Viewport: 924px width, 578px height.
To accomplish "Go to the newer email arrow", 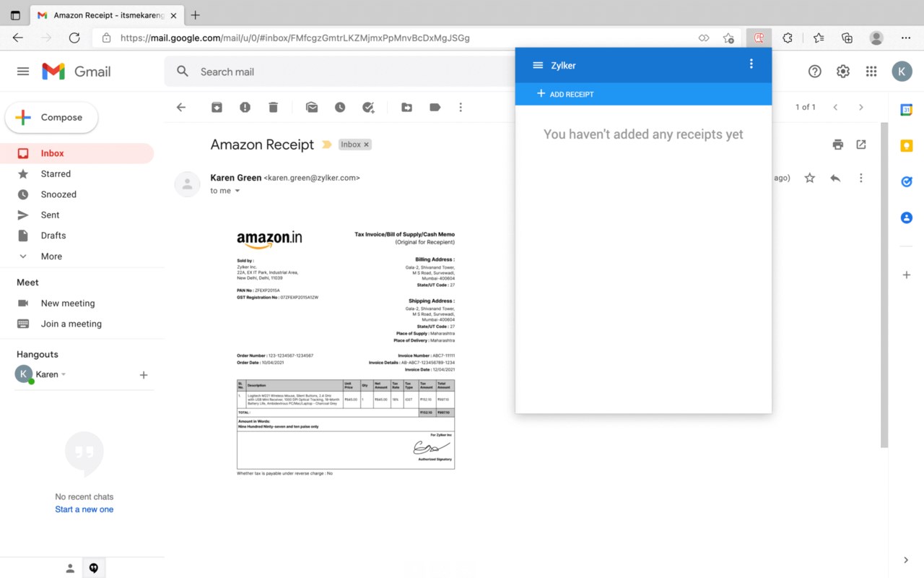I will pos(835,107).
